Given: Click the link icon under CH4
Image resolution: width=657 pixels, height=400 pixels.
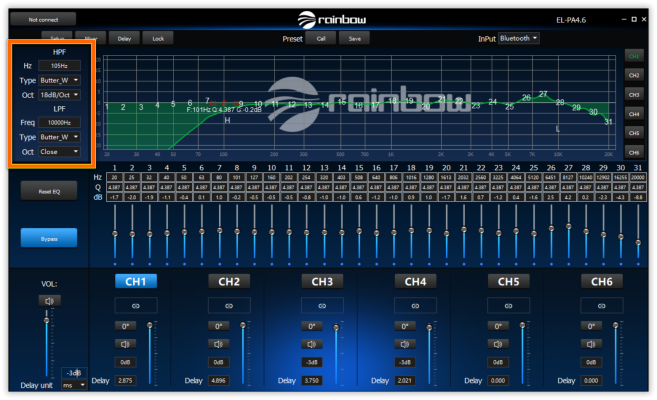Looking at the screenshot, I should 415,306.
